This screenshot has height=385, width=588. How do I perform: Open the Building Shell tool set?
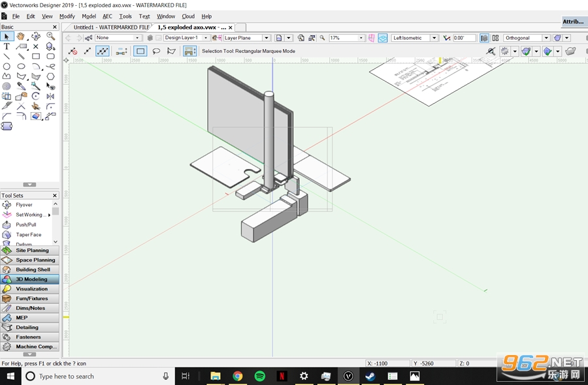(x=29, y=269)
